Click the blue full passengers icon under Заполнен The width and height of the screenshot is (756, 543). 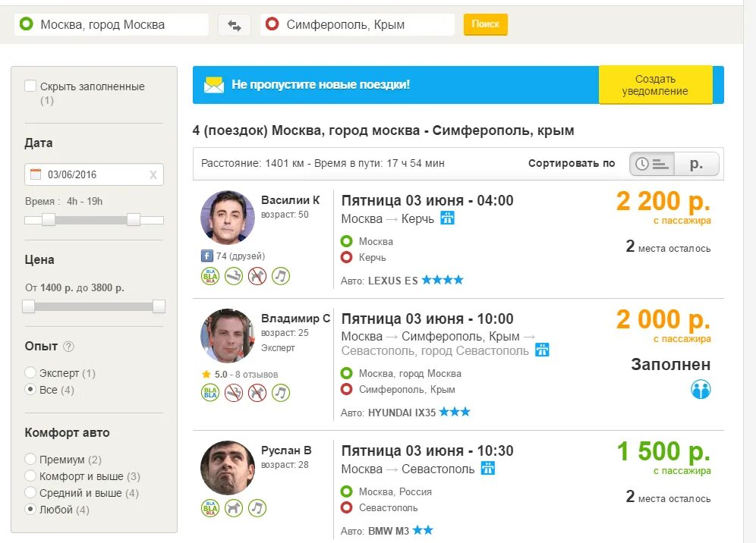click(701, 389)
